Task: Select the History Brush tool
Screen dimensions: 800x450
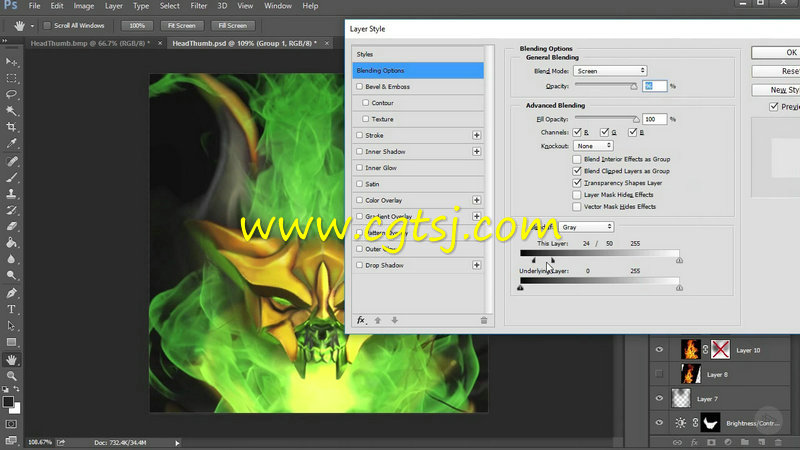Action: 11,210
